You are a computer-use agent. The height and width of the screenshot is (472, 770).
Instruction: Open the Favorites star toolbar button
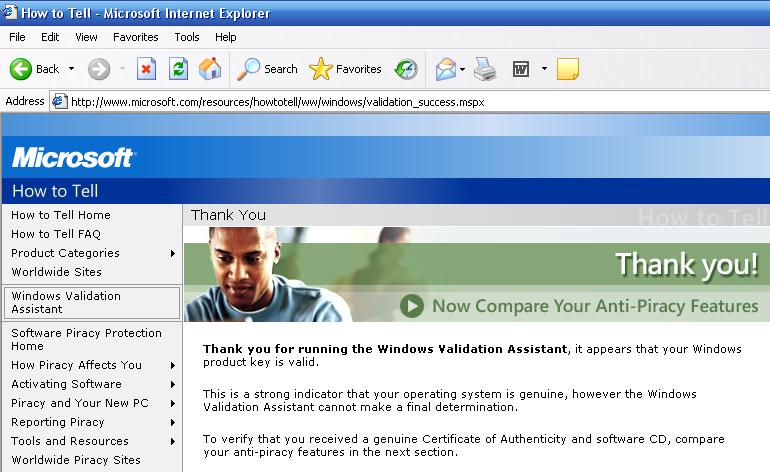point(346,69)
